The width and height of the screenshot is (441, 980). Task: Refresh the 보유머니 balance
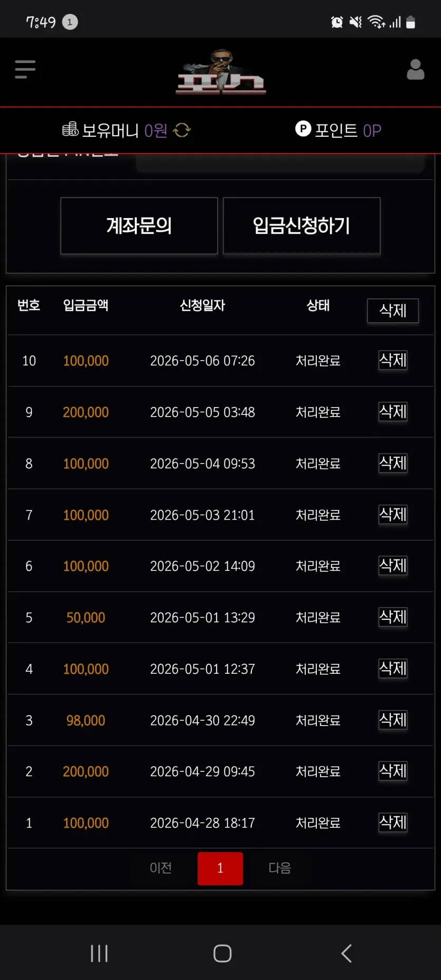(182, 130)
